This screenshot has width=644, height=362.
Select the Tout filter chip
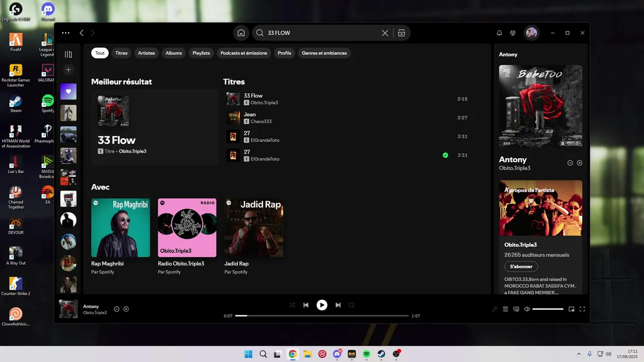(100, 53)
